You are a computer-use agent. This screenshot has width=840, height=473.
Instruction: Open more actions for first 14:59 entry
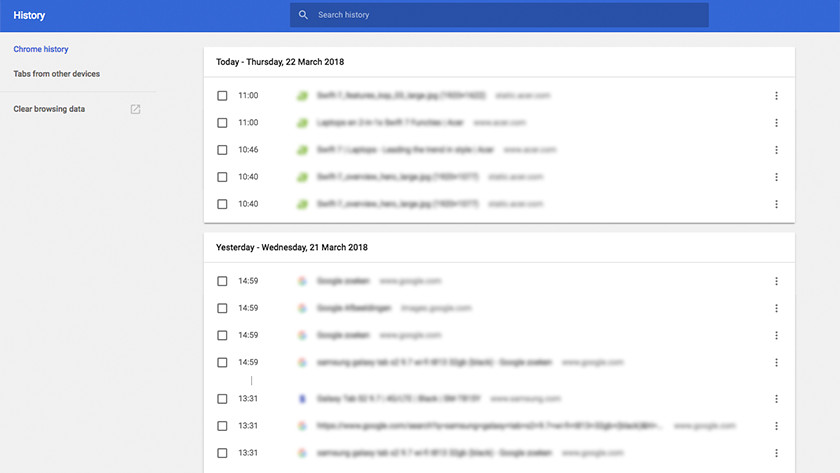click(776, 281)
